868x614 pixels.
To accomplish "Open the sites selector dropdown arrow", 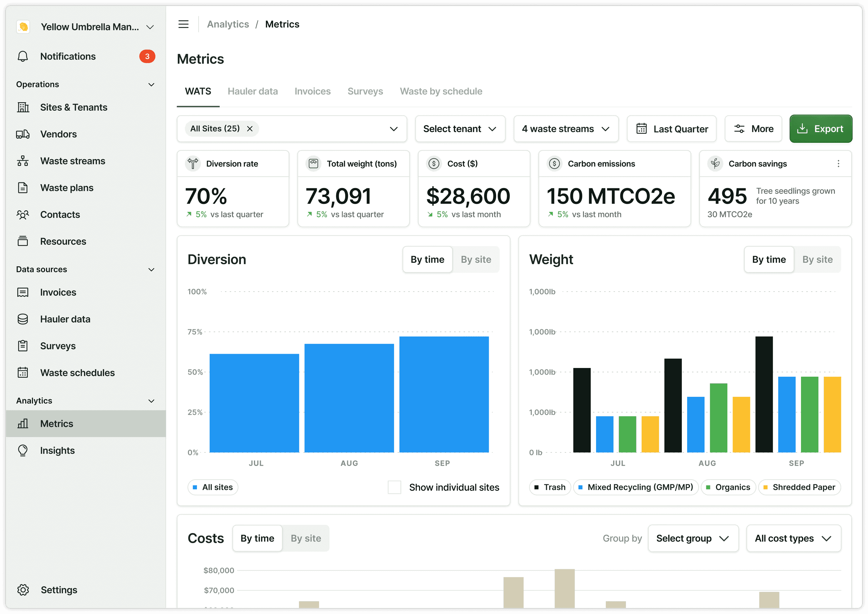I will (x=393, y=129).
